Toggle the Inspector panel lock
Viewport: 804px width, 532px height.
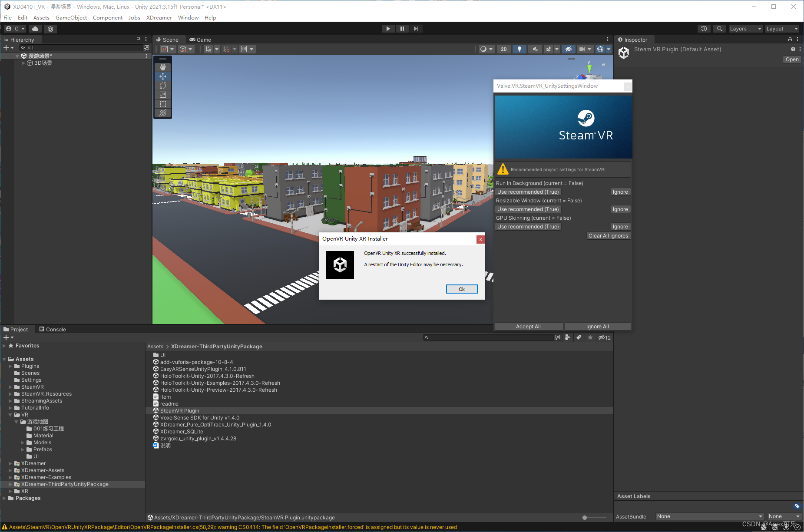pos(790,39)
